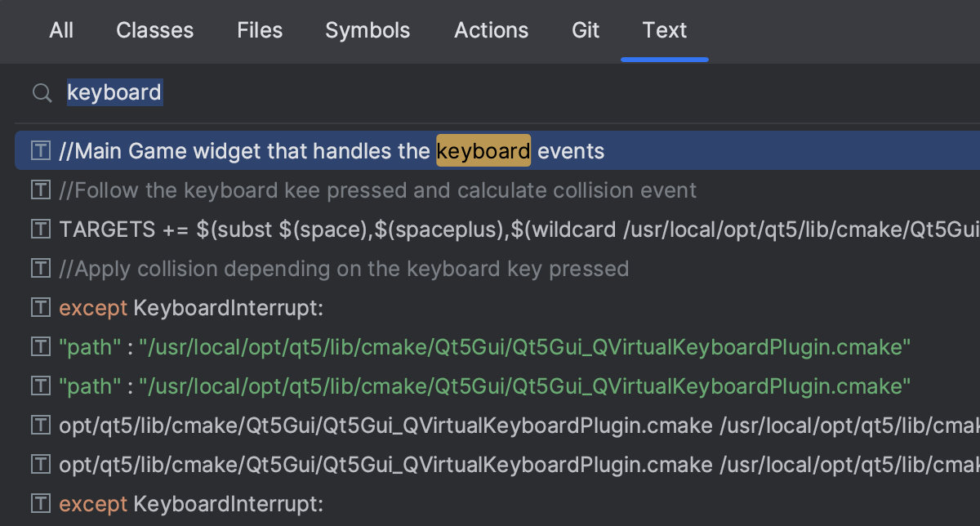This screenshot has width=980, height=526.
Task: Switch to the All tab
Action: [x=61, y=31]
